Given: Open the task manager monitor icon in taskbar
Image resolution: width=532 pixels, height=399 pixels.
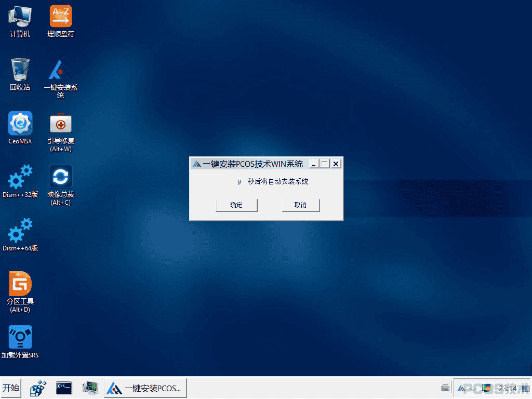Looking at the screenshot, I should [x=90, y=388].
